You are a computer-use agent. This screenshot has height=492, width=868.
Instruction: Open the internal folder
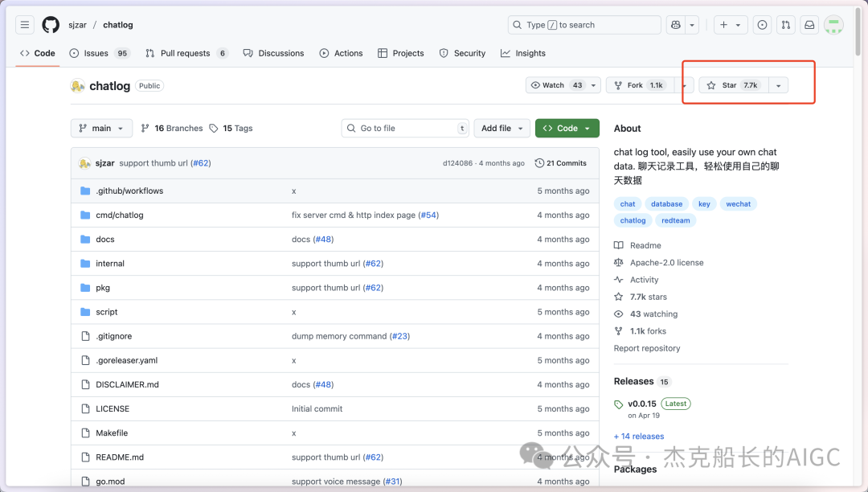pos(110,264)
